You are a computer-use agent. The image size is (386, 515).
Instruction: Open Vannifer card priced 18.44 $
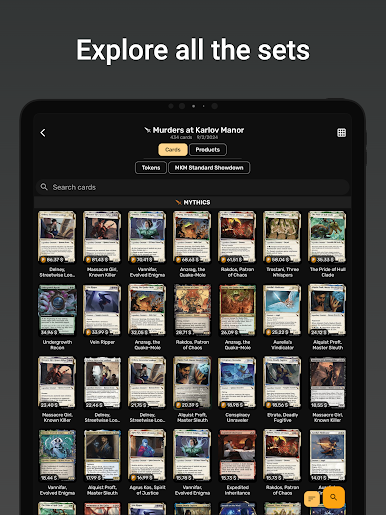click(57, 455)
